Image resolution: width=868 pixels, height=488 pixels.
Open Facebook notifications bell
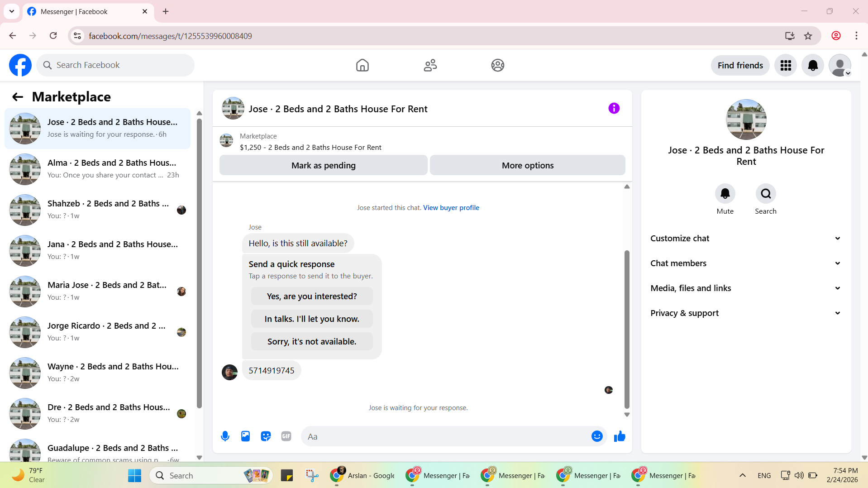813,66
